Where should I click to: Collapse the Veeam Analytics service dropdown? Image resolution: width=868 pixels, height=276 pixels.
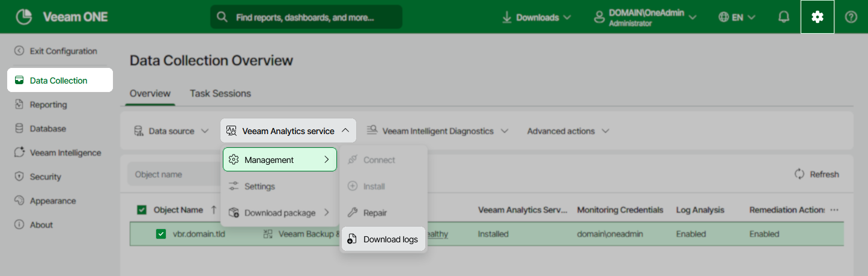pos(345,130)
